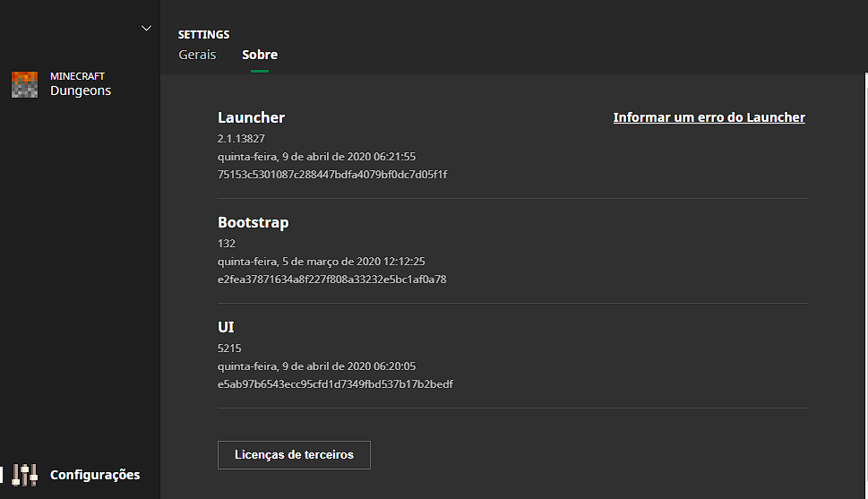Click the UI hash starting with e5ab97
Image resolution: width=868 pixels, height=499 pixels.
(x=335, y=384)
